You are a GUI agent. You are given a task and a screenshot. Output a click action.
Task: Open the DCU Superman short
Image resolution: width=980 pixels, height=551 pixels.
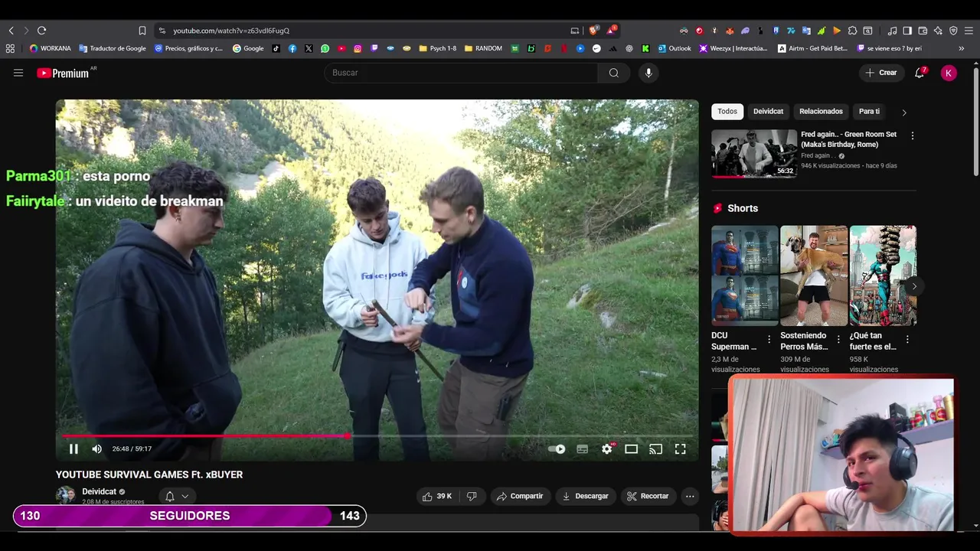(x=744, y=275)
